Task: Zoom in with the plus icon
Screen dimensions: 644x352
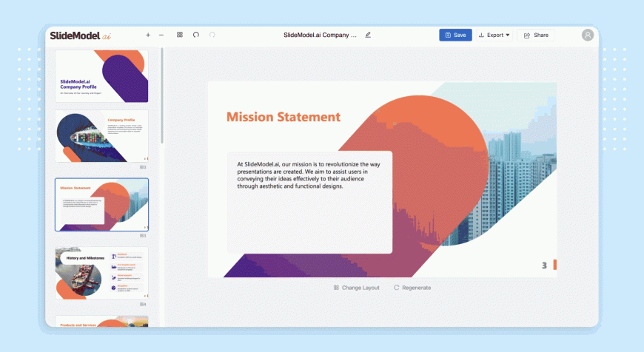Action: click(148, 35)
